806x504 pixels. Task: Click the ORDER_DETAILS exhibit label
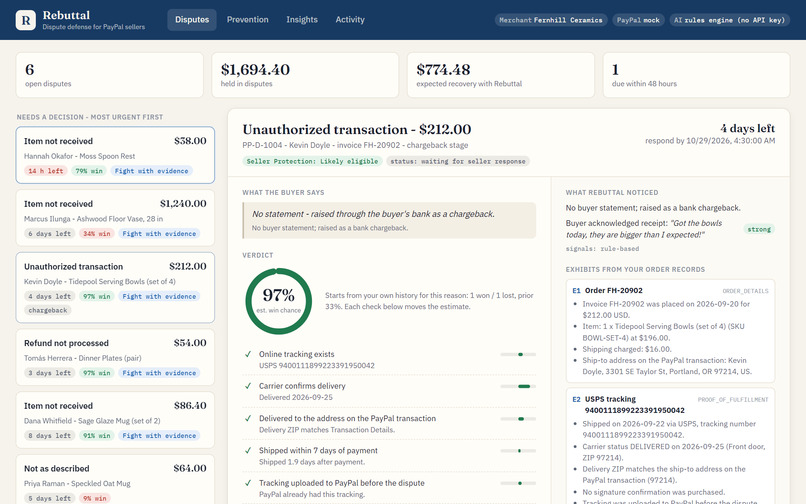pyautogui.click(x=745, y=291)
